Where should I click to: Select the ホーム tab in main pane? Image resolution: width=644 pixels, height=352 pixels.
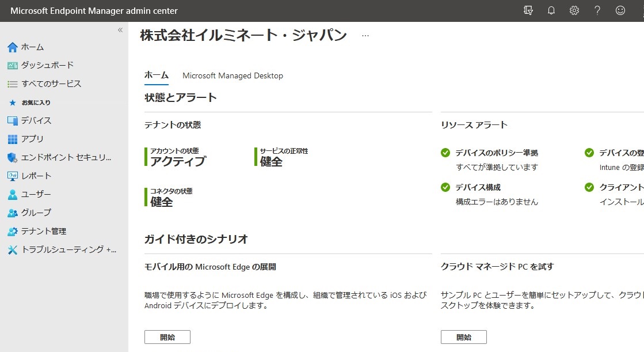[x=157, y=75]
